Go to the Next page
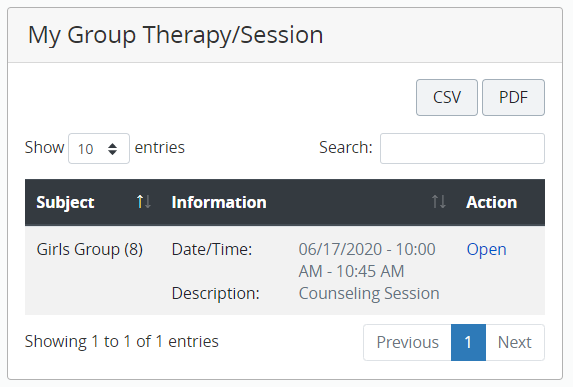The width and height of the screenshot is (573, 387). coord(515,342)
